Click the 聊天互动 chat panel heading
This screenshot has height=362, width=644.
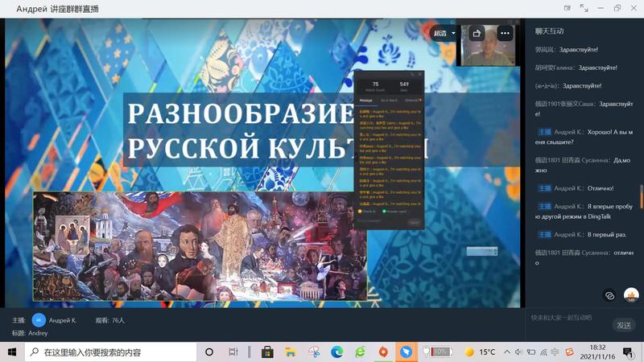point(549,31)
